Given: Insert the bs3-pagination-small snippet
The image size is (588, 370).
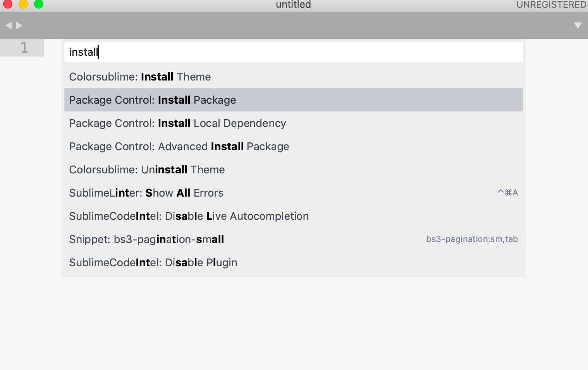Looking at the screenshot, I should click(293, 239).
